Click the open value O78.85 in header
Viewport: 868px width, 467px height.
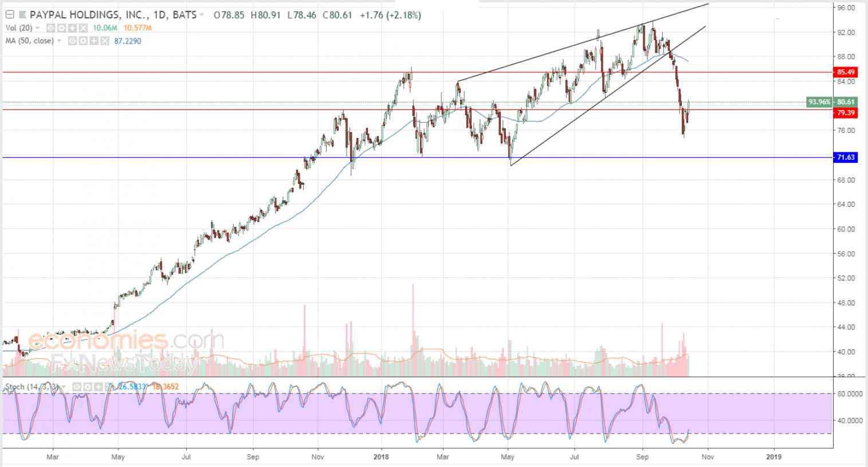click(230, 15)
